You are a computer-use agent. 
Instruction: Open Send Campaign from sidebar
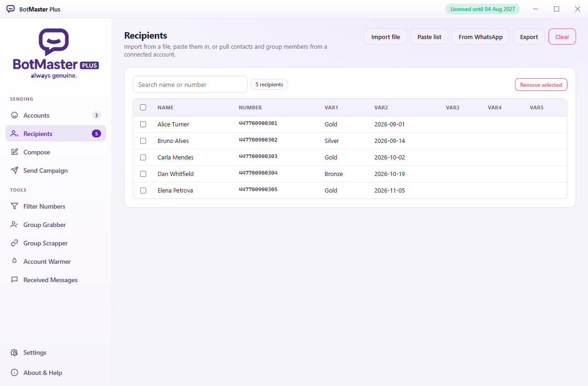[x=56, y=170]
